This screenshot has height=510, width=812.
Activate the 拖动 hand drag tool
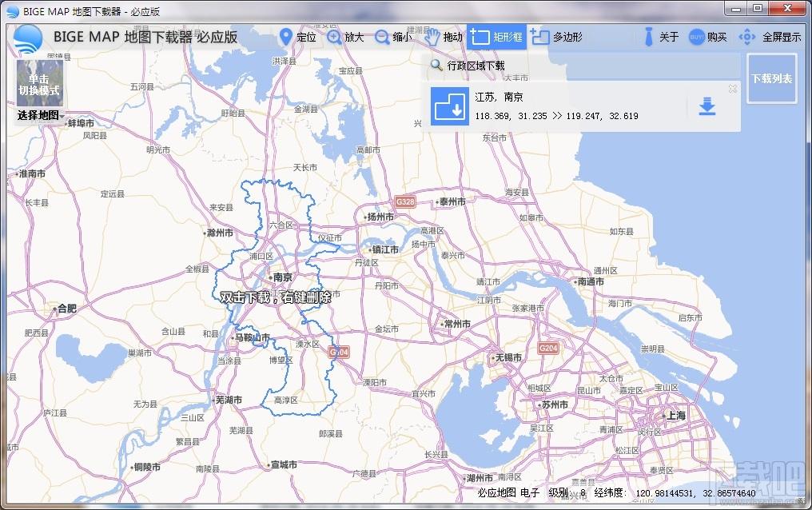(444, 37)
